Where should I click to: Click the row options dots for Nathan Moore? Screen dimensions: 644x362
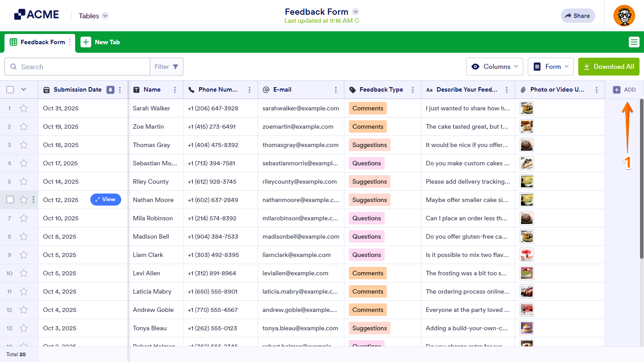pyautogui.click(x=34, y=200)
